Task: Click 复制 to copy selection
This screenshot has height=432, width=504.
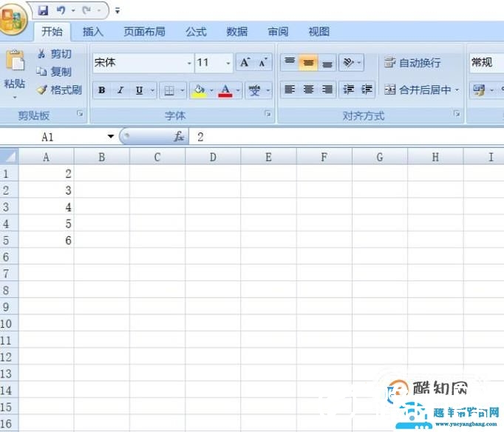Action: click(54, 72)
